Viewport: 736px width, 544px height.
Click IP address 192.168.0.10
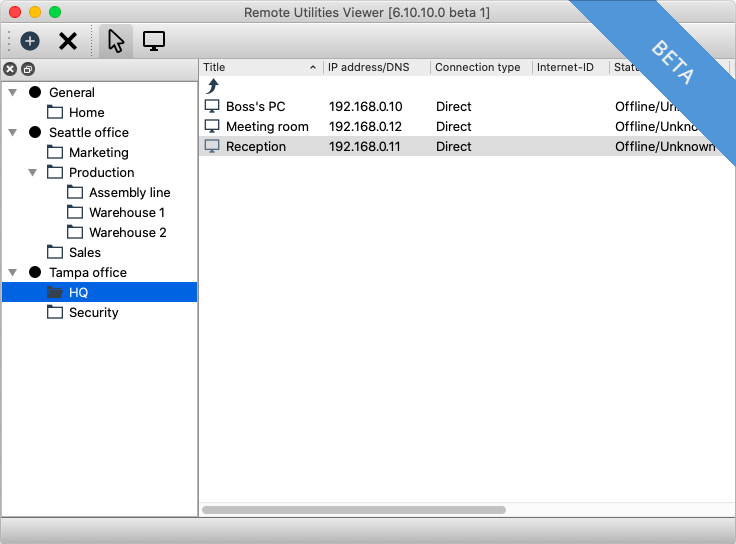[365, 107]
